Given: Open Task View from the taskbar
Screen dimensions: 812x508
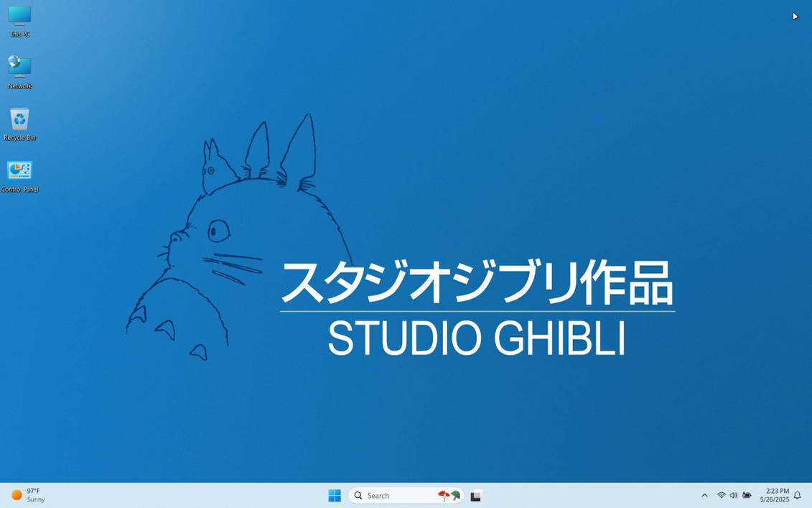Looking at the screenshot, I should pos(477,496).
